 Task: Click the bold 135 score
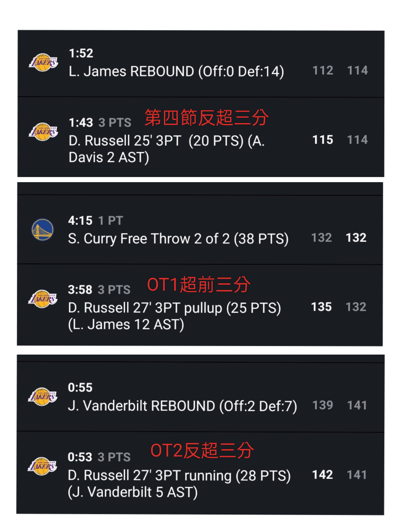click(322, 307)
